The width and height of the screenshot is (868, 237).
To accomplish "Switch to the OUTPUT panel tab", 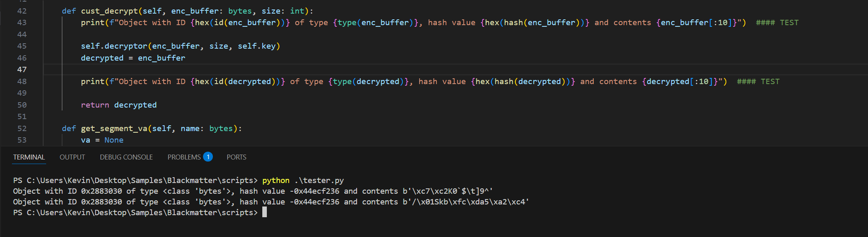I will pyautogui.click(x=72, y=157).
